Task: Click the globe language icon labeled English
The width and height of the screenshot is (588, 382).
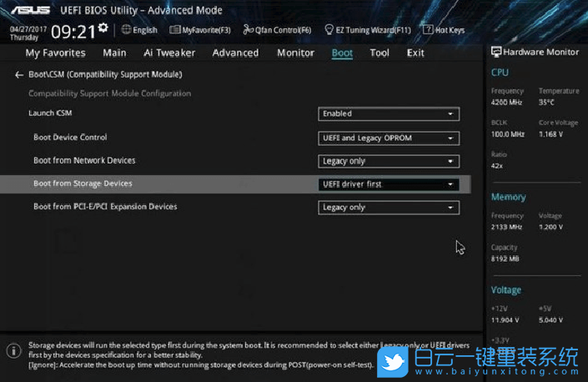Action: (x=127, y=30)
